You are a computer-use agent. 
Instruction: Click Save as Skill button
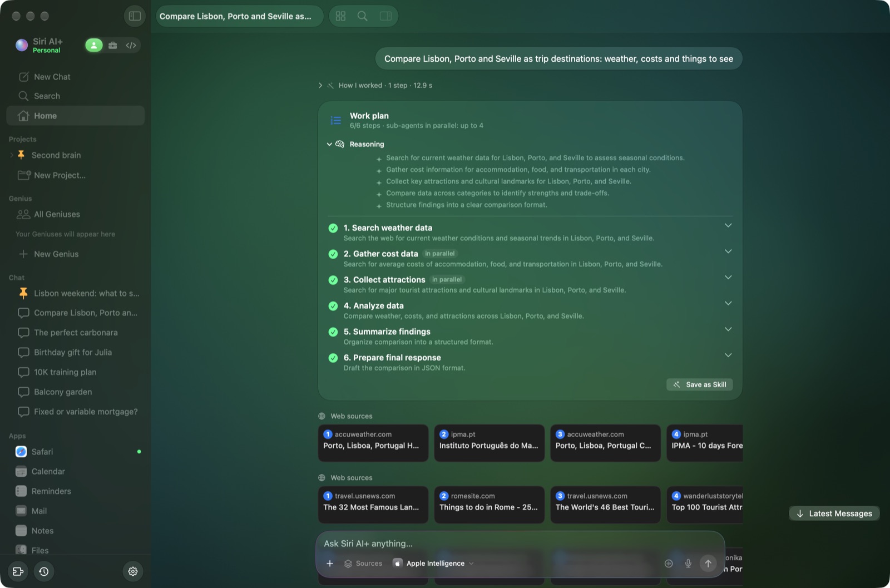pos(700,384)
